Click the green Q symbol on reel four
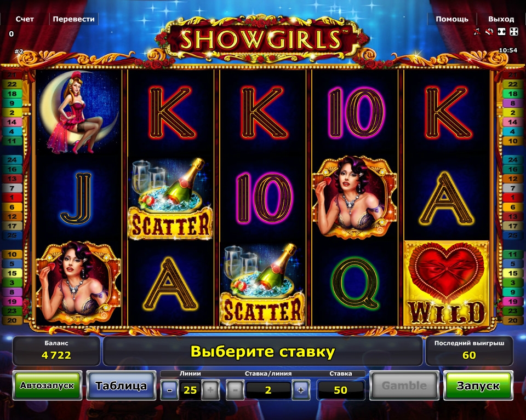This screenshot has width=526, height=420. 355,283
